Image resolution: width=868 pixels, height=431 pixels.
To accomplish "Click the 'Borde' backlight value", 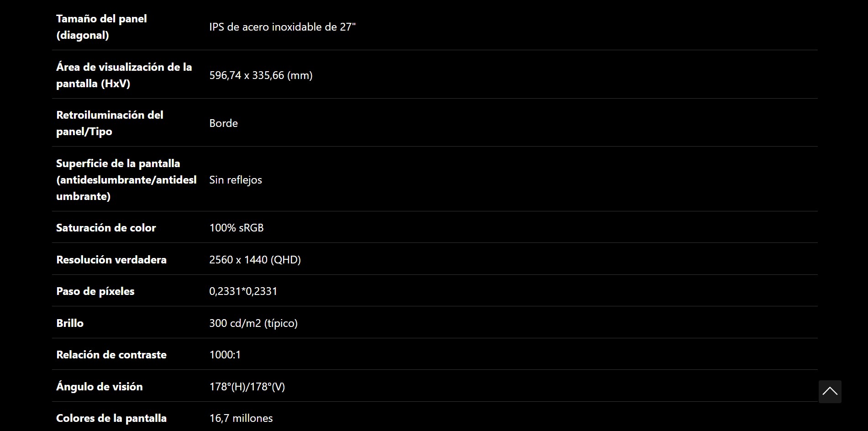I will click(x=223, y=123).
